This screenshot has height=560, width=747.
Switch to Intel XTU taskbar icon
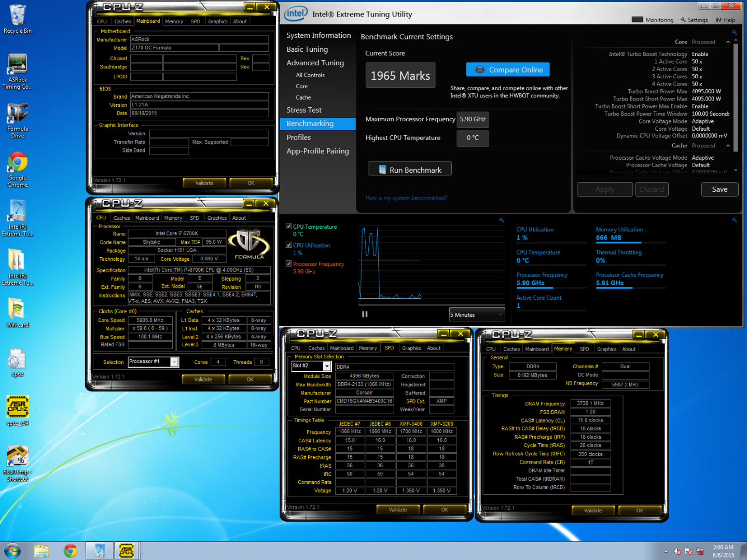pos(99,551)
